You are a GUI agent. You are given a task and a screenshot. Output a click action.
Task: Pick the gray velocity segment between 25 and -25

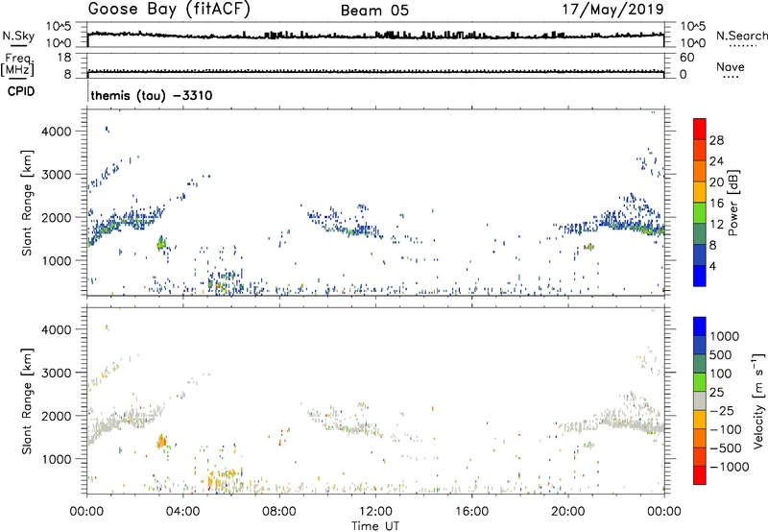[700, 400]
